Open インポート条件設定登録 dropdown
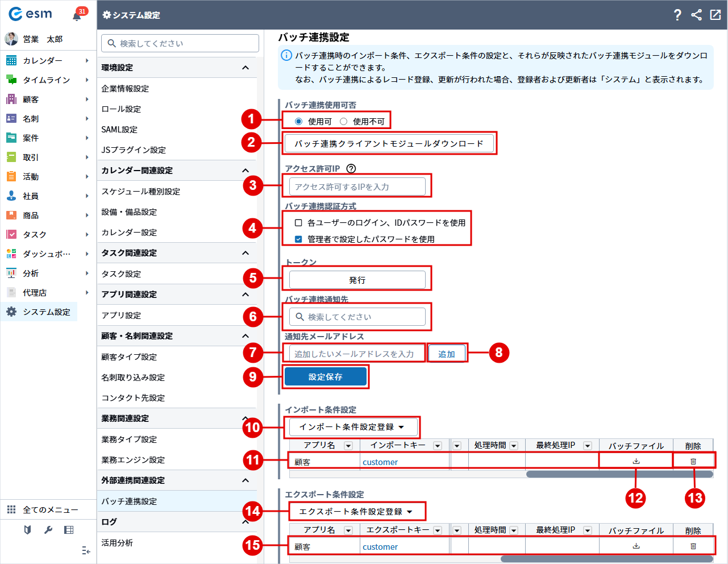 coord(352,427)
